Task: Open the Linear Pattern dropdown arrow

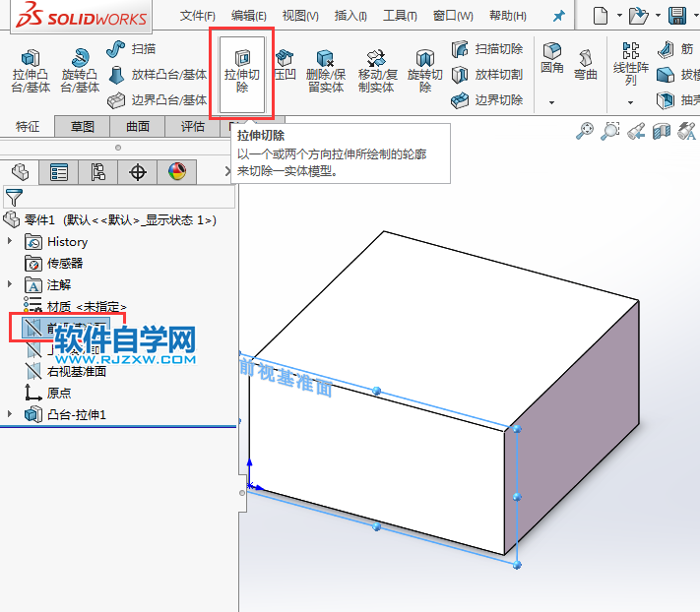Action: click(x=630, y=102)
